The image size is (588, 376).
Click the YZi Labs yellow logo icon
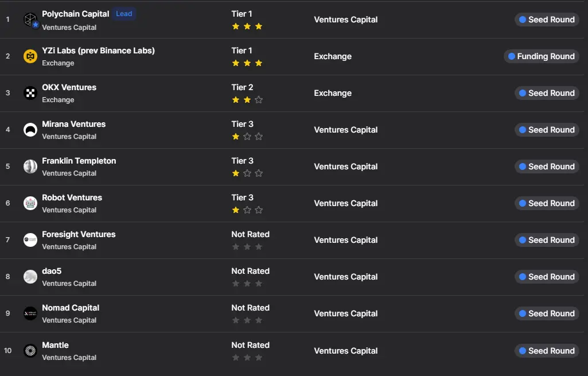[x=30, y=56]
